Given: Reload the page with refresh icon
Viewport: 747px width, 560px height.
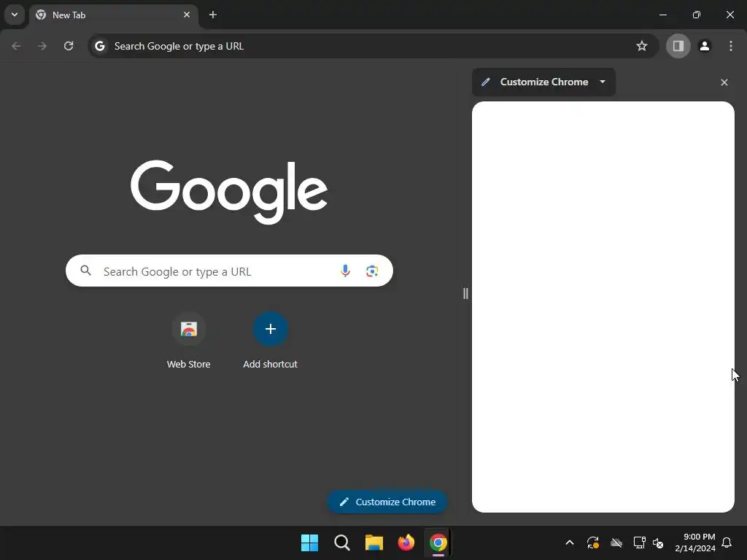Looking at the screenshot, I should [69, 46].
